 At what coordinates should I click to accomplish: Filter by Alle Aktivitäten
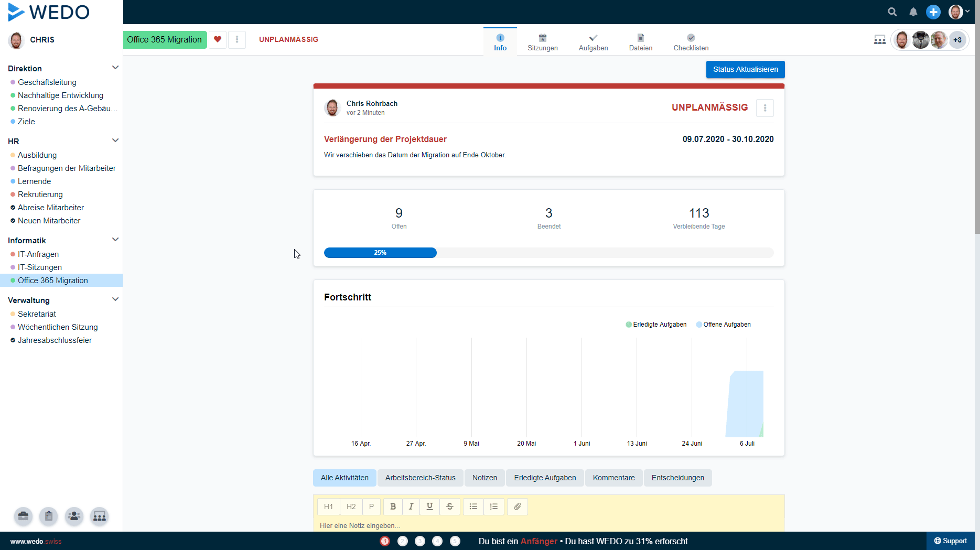pyautogui.click(x=344, y=478)
